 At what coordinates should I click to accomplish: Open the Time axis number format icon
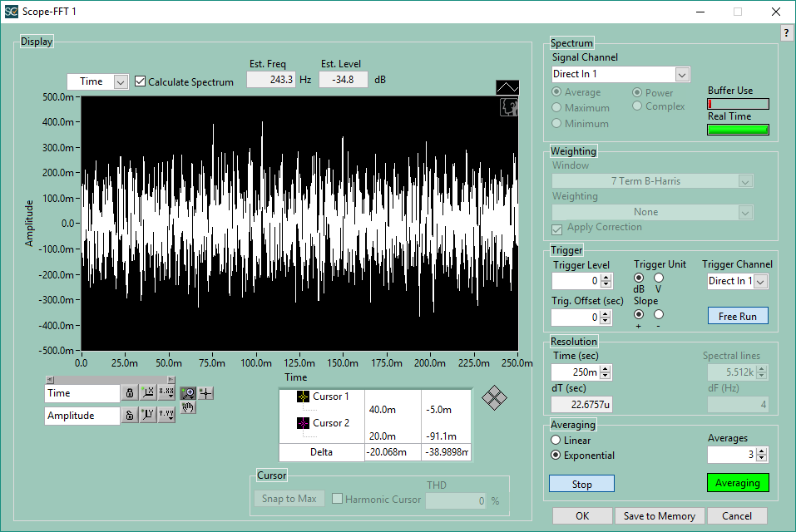(x=166, y=393)
